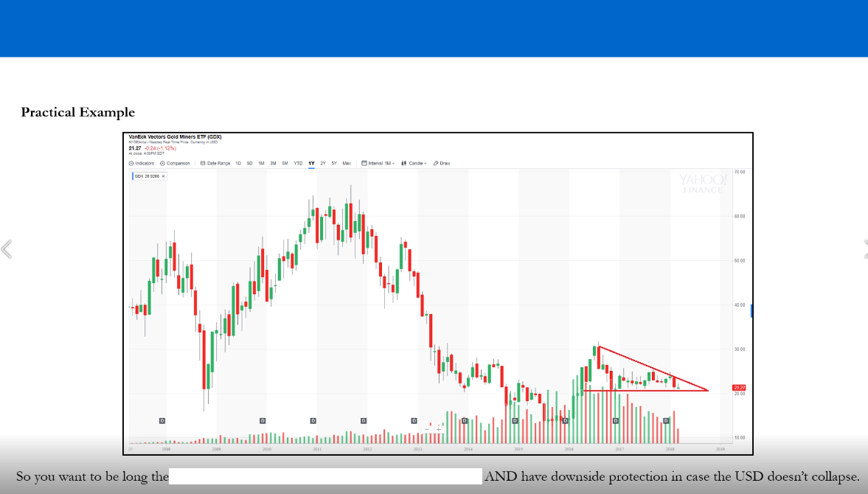Click the Indicators plus icon
This screenshot has height=494, width=868.
click(131, 163)
